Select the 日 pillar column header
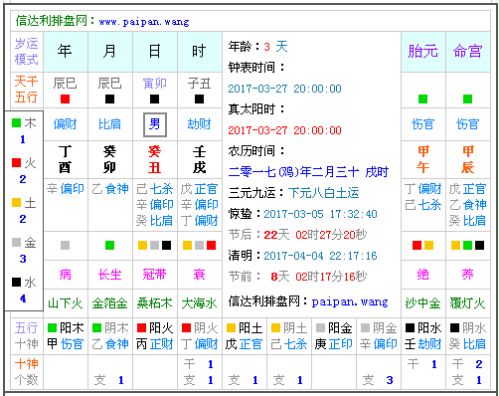The height and width of the screenshot is (396, 500). [x=154, y=52]
